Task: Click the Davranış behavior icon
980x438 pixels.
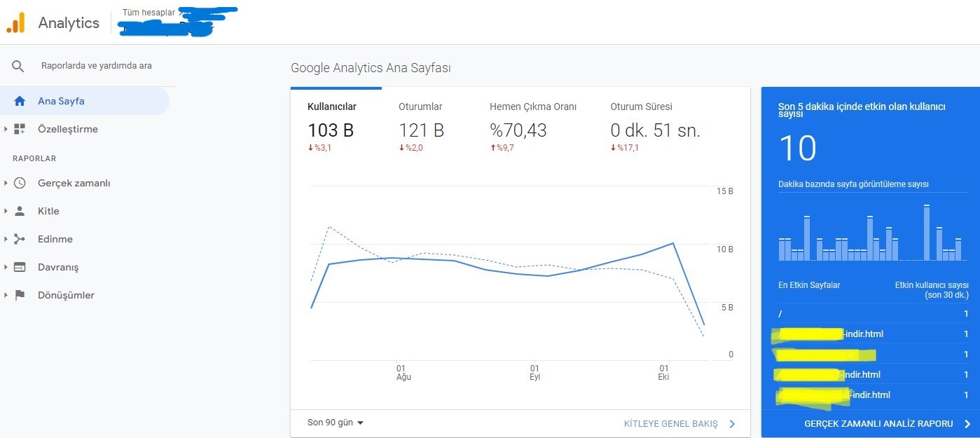Action: [20, 267]
